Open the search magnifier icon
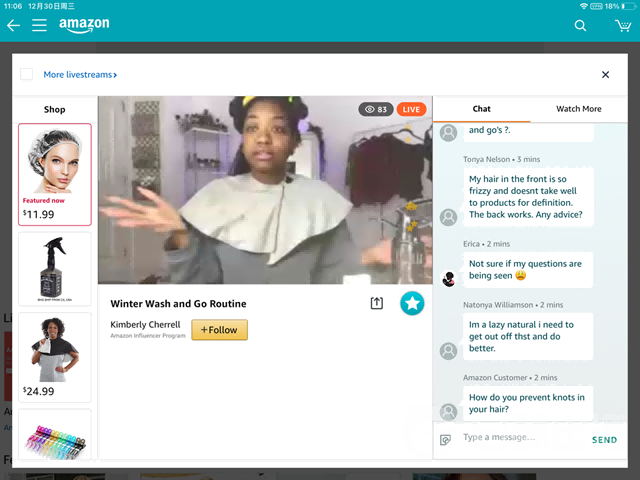Screen dimensions: 640x480 click(580, 26)
